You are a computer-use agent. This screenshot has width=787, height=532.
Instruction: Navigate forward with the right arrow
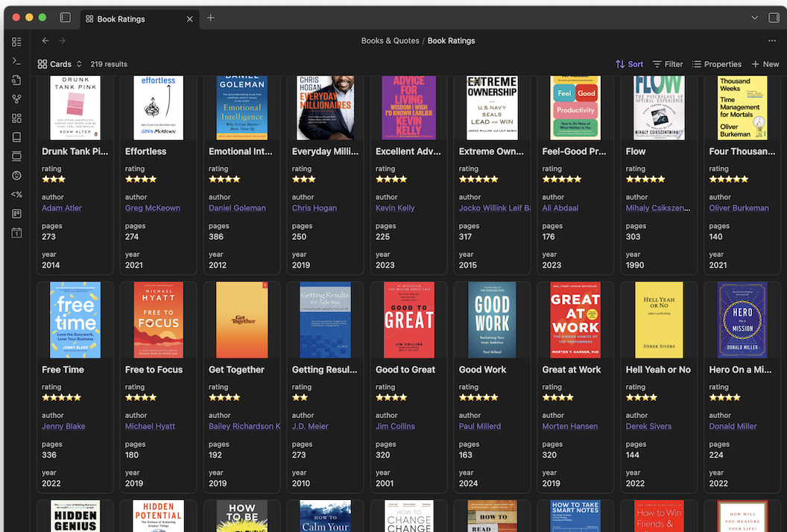62,41
